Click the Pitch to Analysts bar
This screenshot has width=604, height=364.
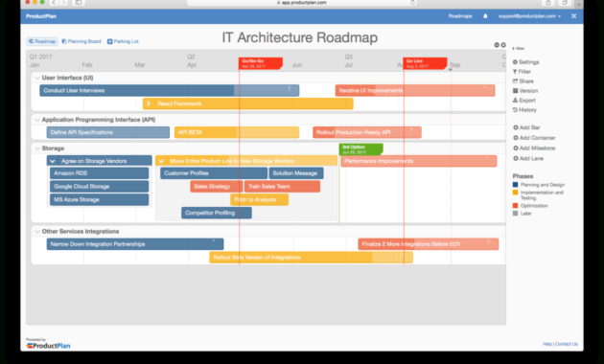(259, 199)
